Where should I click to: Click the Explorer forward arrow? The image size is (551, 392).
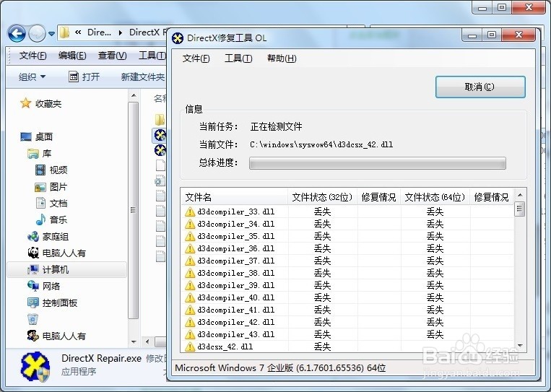pos(38,34)
